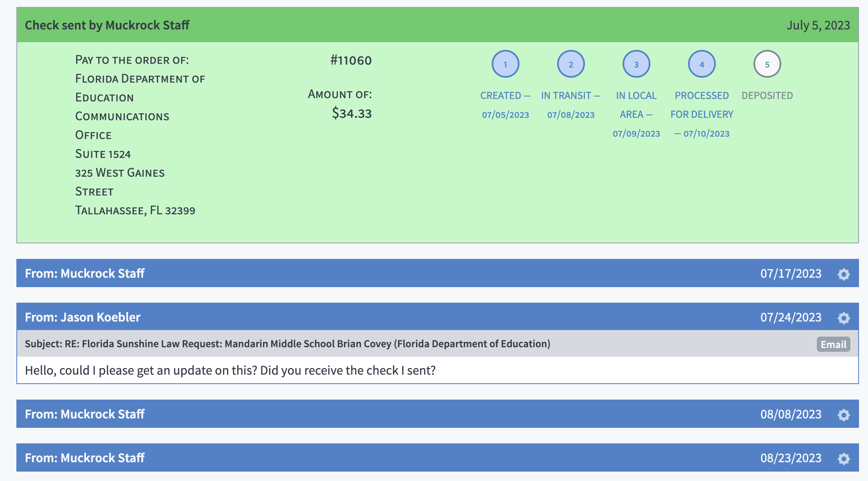This screenshot has width=868, height=481.
Task: Click the circle 5 Deposited status indicator
Action: tap(767, 64)
